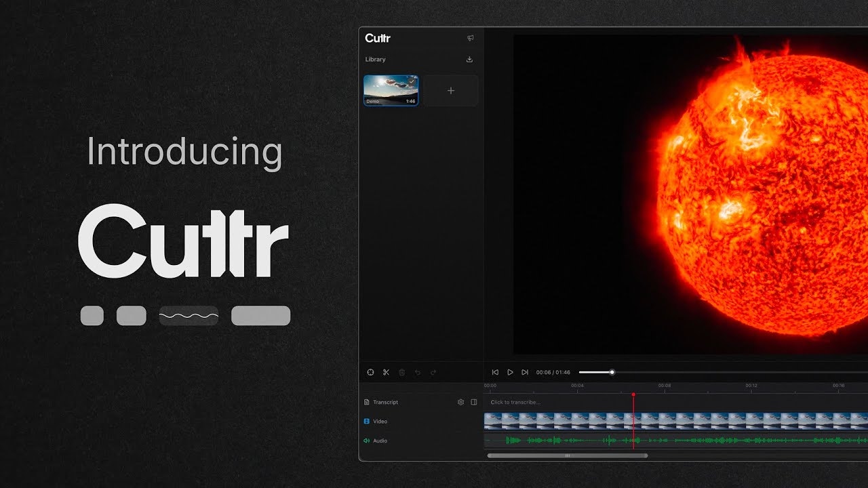
Task: Click the red playhead marker on timeline
Action: pos(633,394)
